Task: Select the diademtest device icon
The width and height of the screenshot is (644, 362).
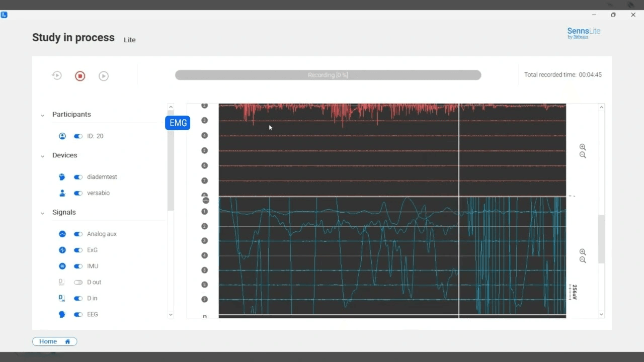Action: 61,176
